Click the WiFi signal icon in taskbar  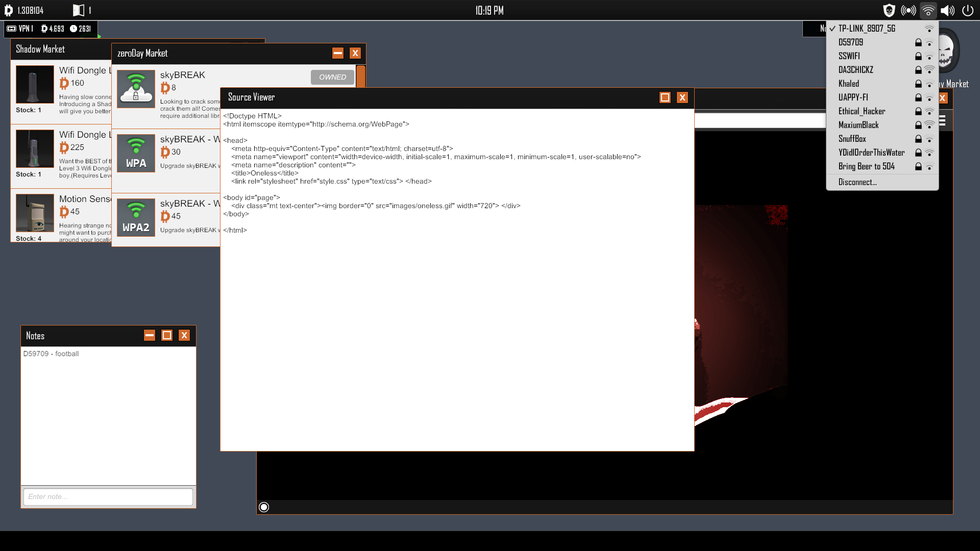pos(928,9)
